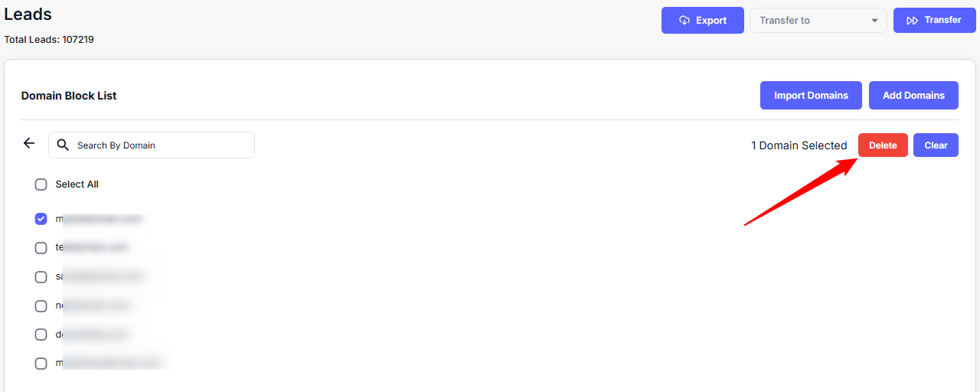The image size is (980, 392).
Task: Click the magnifier icon in the search box
Action: 64,145
